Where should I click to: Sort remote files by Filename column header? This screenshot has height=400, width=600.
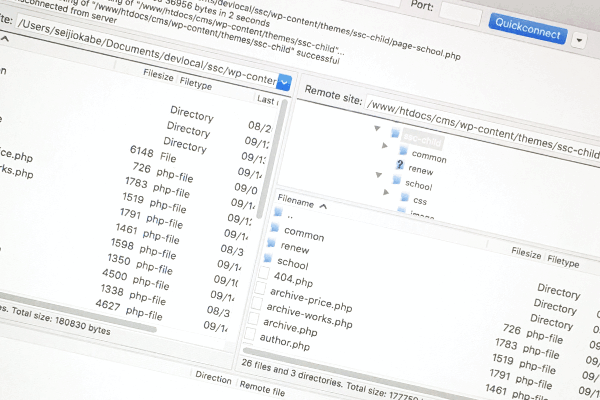tap(296, 203)
